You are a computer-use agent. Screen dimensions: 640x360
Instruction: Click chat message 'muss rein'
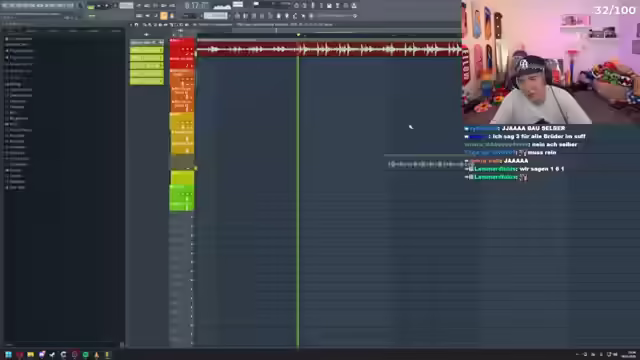coord(542,153)
